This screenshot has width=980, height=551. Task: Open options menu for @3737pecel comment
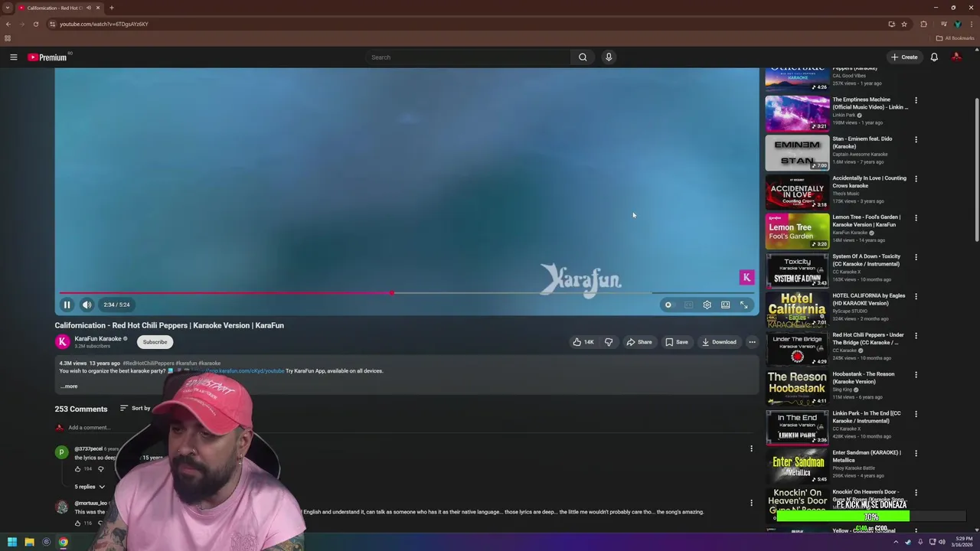tap(751, 449)
